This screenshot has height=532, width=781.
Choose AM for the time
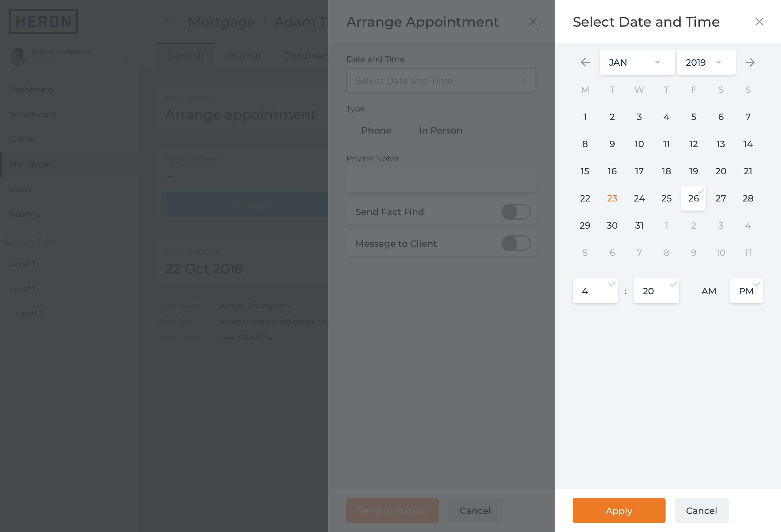(x=708, y=291)
